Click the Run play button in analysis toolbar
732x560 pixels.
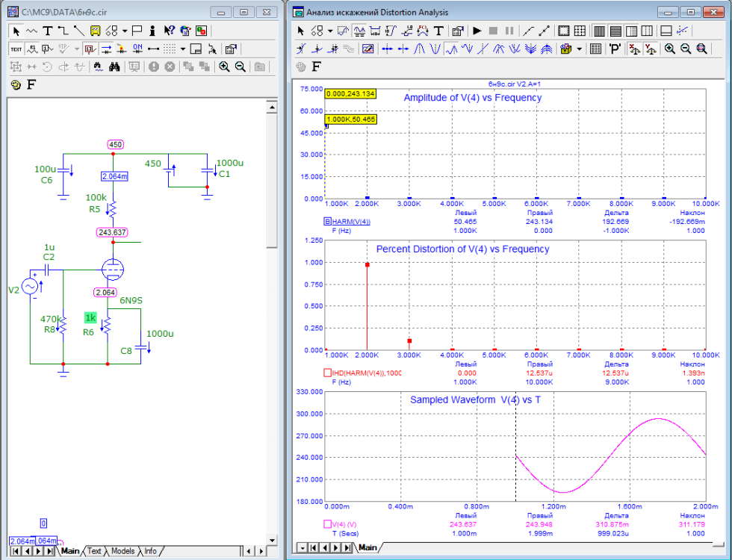tap(477, 31)
